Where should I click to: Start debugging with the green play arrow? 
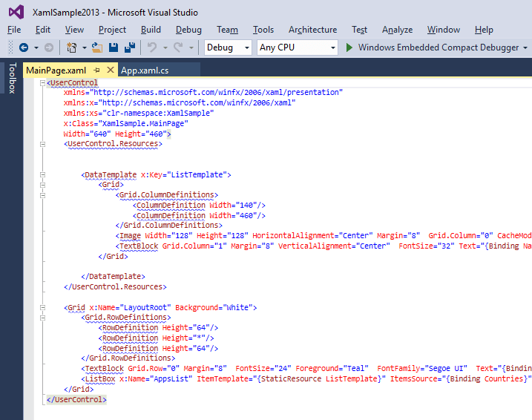coord(349,47)
